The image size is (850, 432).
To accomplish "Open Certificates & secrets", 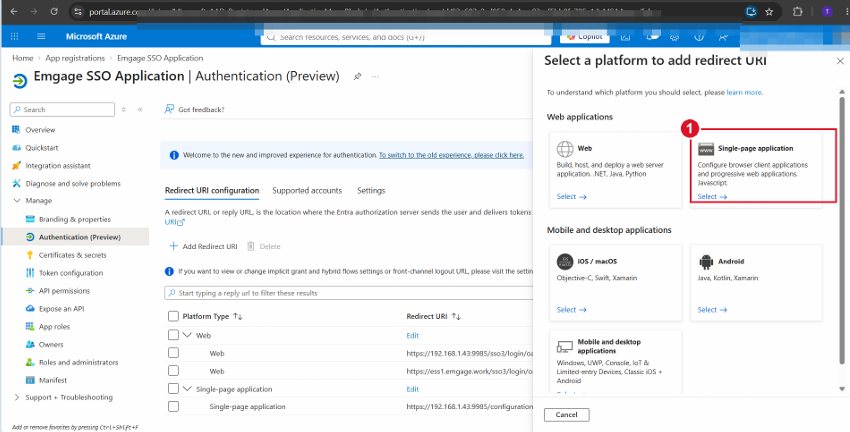I will [73, 255].
